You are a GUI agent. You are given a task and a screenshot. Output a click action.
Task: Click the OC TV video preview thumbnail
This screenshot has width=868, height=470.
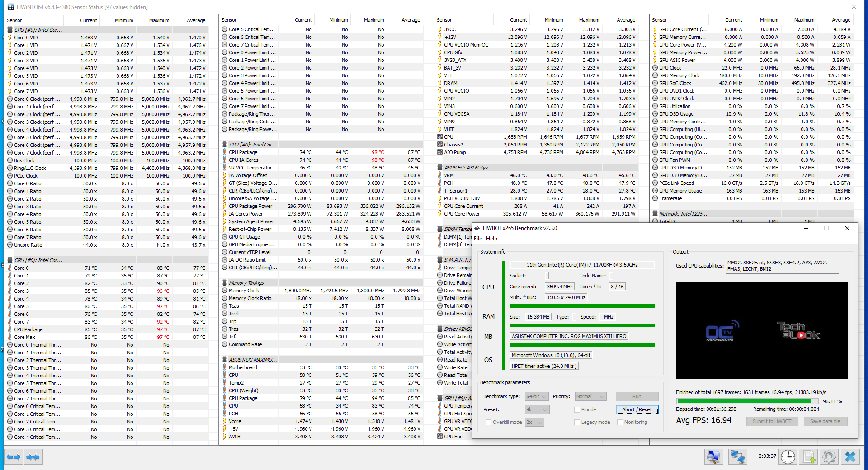tap(762, 330)
